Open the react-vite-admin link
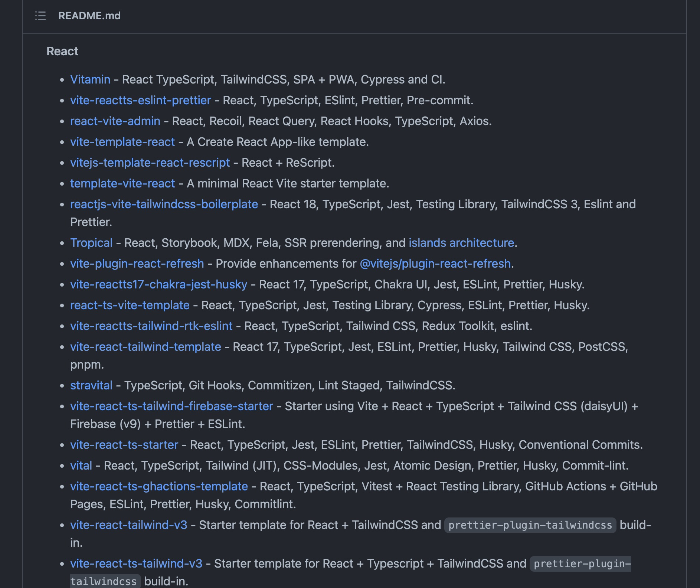The height and width of the screenshot is (588, 700). [x=115, y=121]
